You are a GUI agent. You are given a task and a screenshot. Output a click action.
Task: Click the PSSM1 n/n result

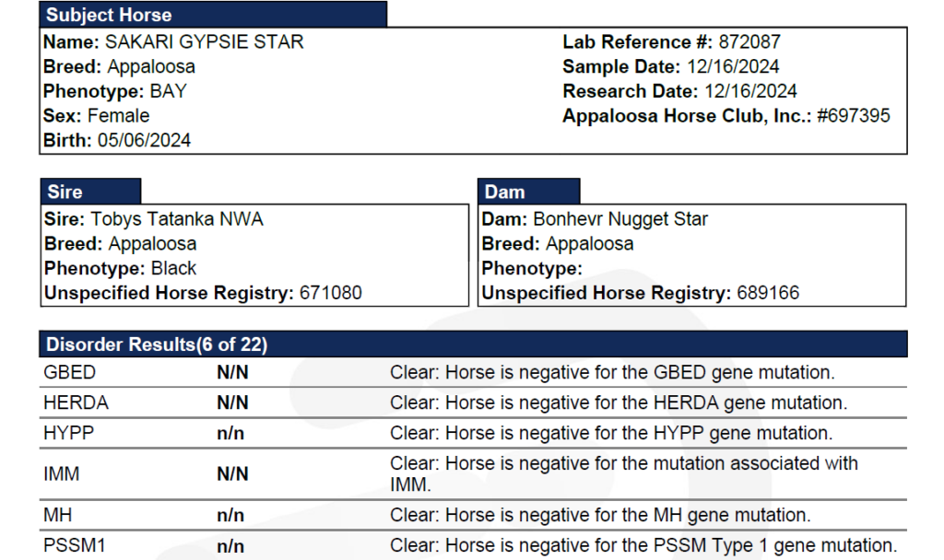tap(230, 546)
